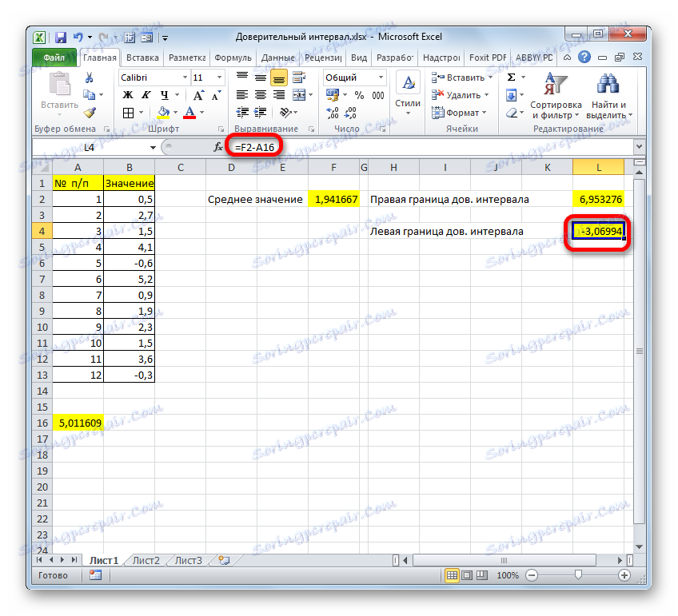Viewport: 678px width, 616px height.
Task: Click the Wrap Text icon
Action: (299, 77)
